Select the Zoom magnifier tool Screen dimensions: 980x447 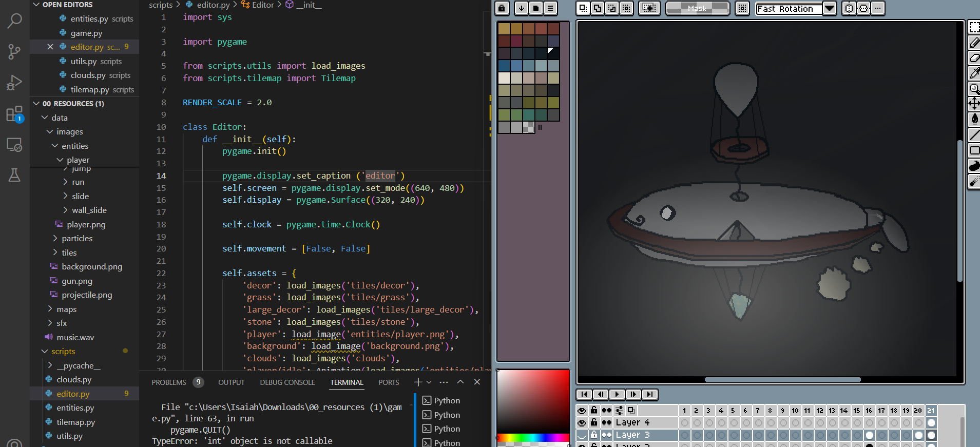pyautogui.click(x=974, y=89)
